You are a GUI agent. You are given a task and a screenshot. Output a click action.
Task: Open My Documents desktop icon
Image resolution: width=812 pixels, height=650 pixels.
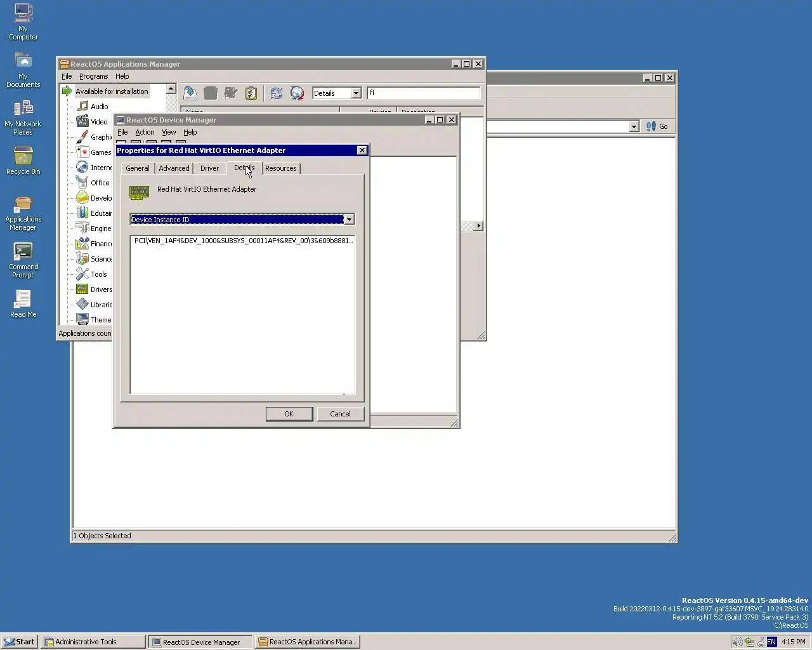click(x=23, y=70)
